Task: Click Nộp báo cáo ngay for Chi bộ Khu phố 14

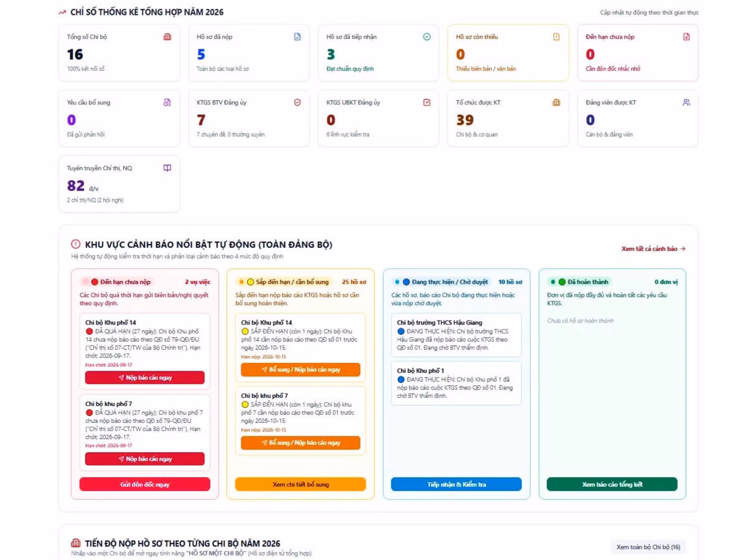Action: point(145,377)
